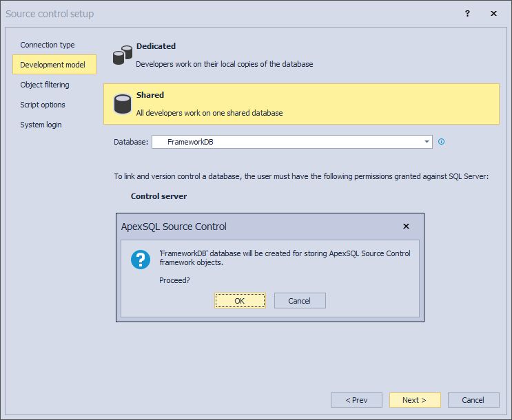Click the 'Source control setup' window title

[50, 14]
